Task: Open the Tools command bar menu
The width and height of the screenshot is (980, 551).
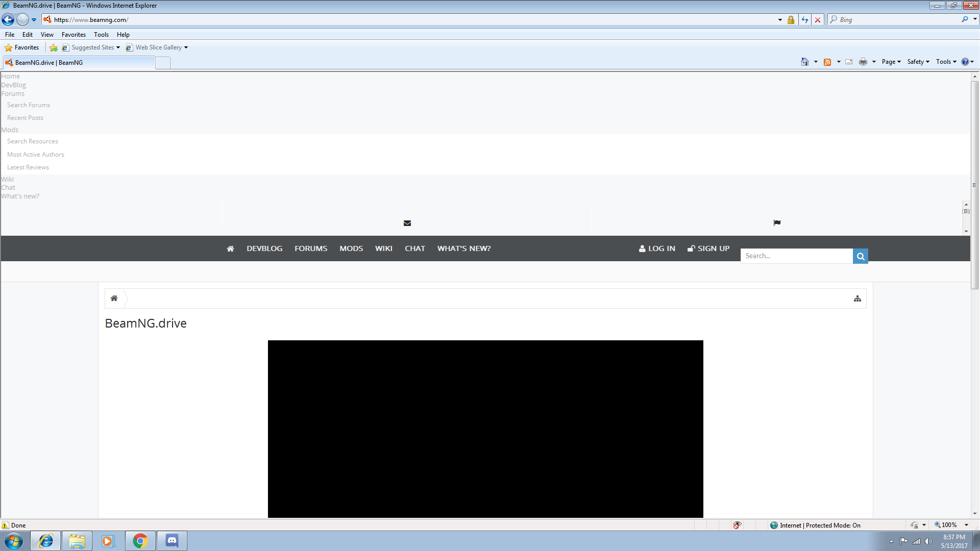Action: [946, 62]
